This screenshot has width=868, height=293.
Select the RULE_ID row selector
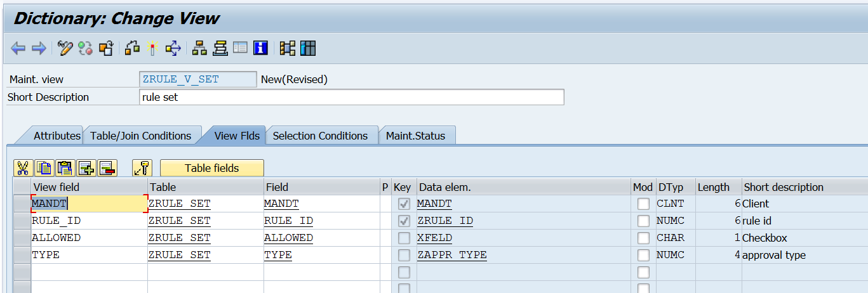pos(22,221)
